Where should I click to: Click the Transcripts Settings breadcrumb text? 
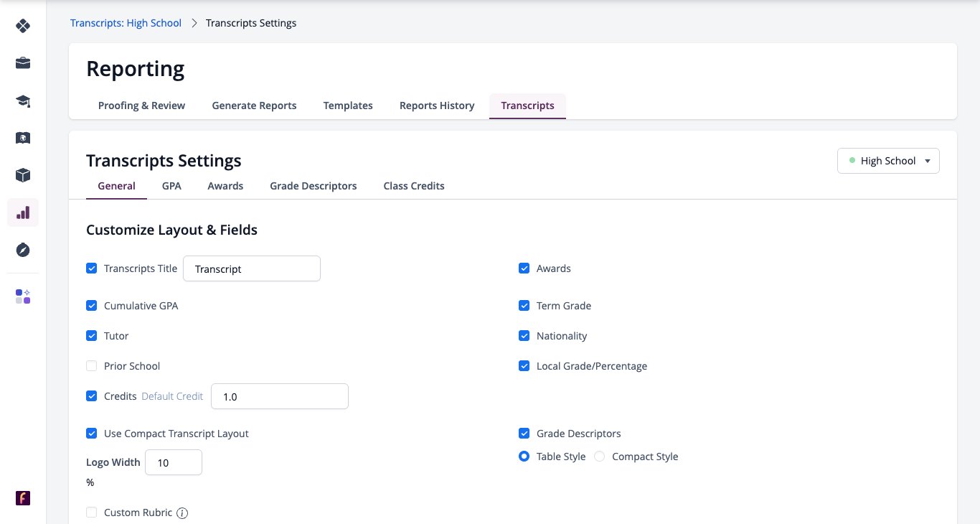coord(251,23)
